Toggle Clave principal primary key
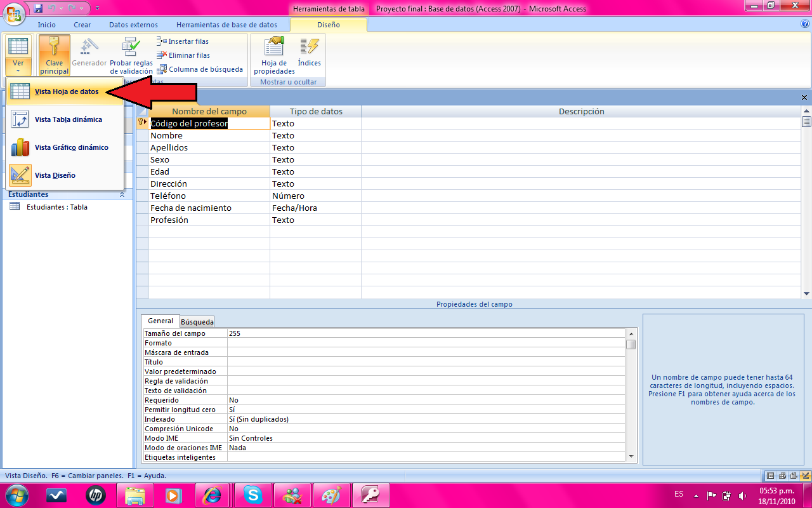The height and width of the screenshot is (508, 812). click(x=55, y=55)
